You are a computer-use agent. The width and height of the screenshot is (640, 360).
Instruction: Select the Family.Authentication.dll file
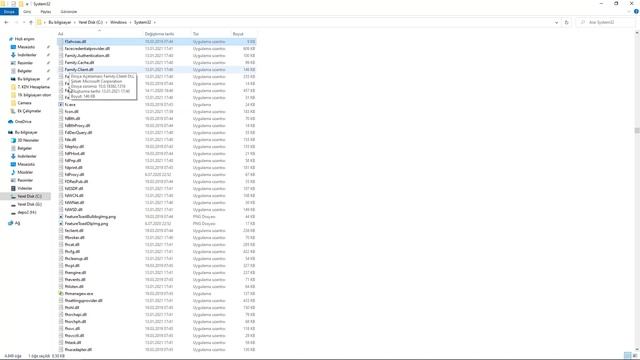tap(87, 56)
